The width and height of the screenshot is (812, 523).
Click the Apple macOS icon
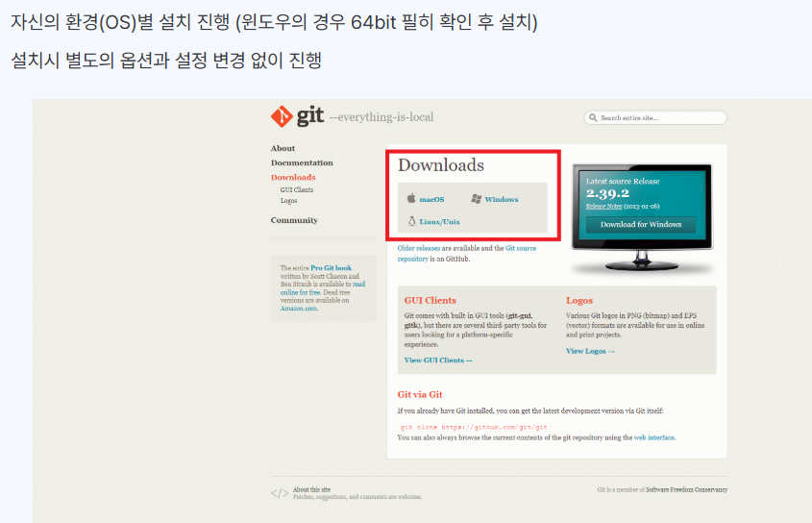(x=411, y=198)
